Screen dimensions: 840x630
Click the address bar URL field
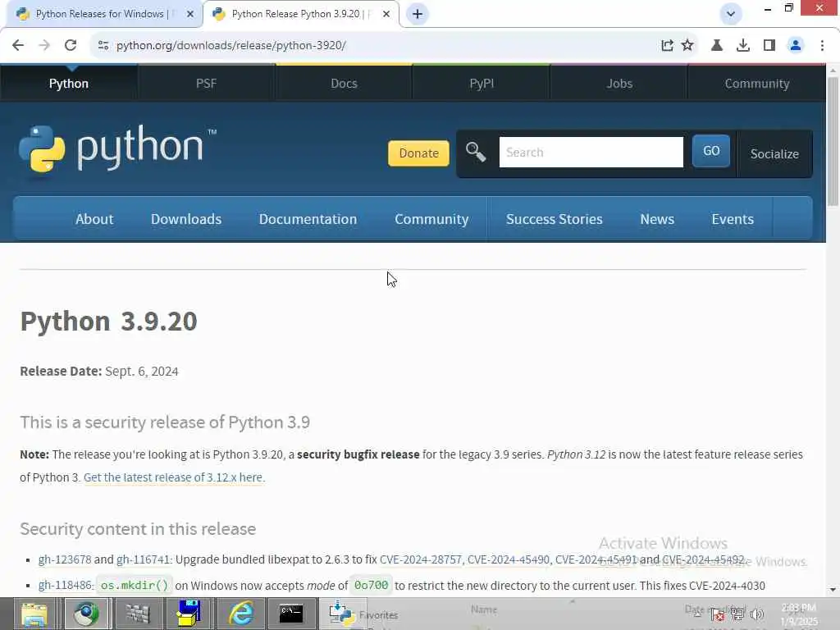pyautogui.click(x=375, y=46)
